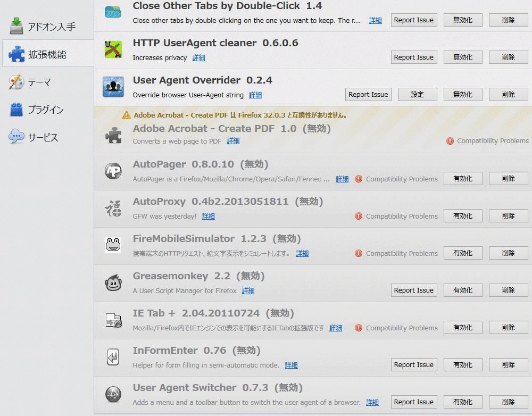Click the User Agent Overrider icon
This screenshot has width=532, height=416.
click(x=113, y=87)
